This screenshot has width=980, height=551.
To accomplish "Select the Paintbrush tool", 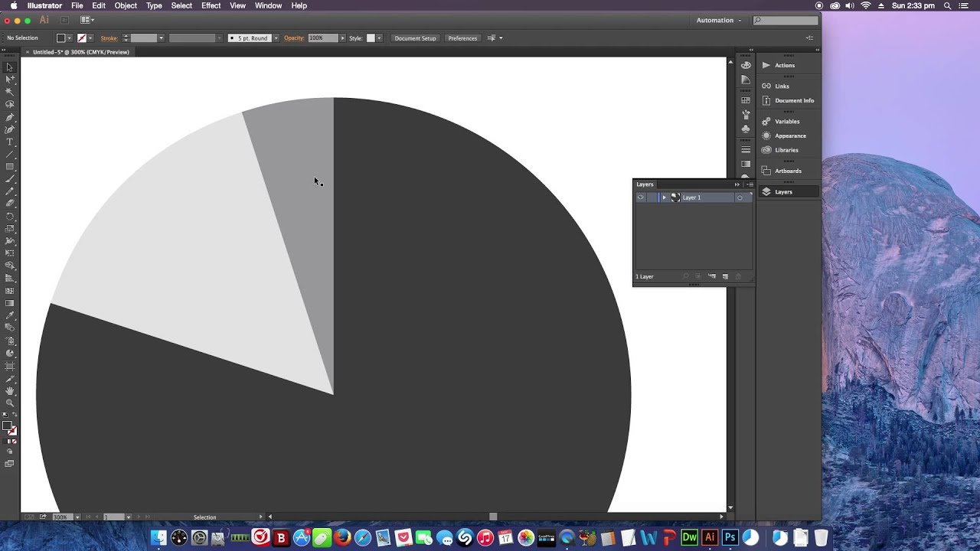I will [10, 179].
